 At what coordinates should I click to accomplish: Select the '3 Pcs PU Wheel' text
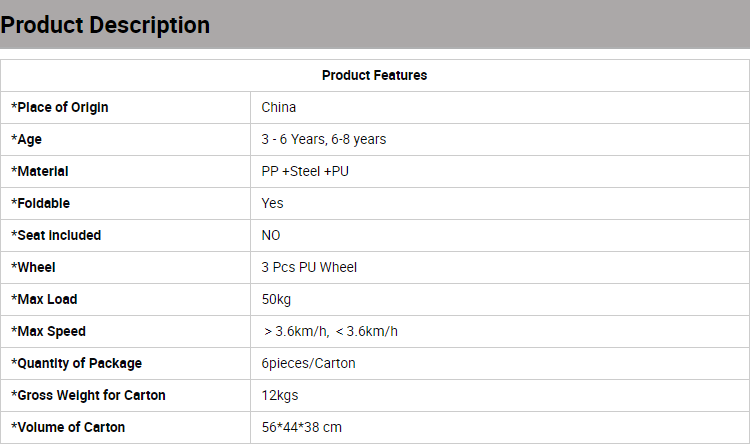click(309, 267)
